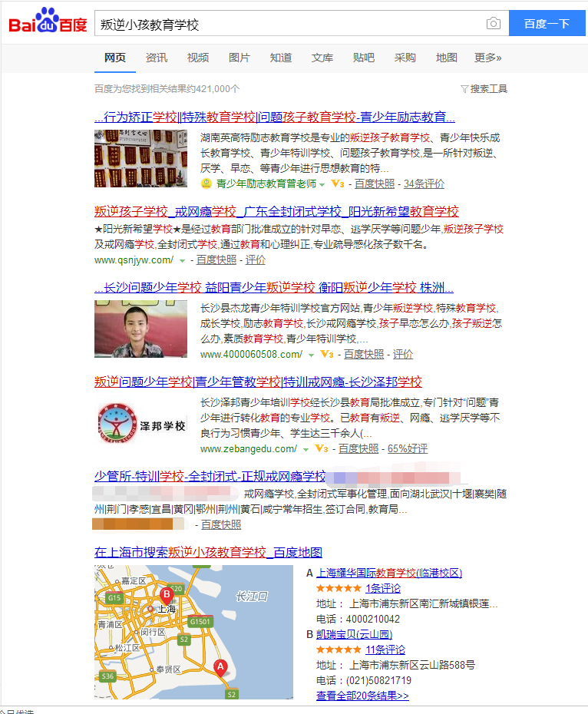Viewport: 588px width, 714px height.
Task: Click 青少年励志教育普老师 source link
Action: (x=266, y=184)
